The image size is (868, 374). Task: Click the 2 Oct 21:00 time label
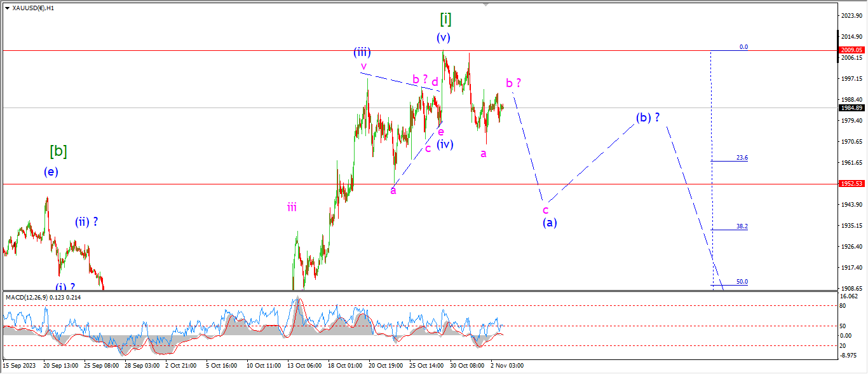tap(181, 366)
